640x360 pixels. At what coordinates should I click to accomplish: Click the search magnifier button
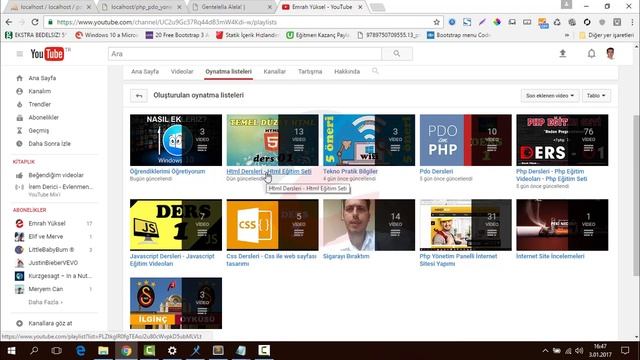coord(397,54)
